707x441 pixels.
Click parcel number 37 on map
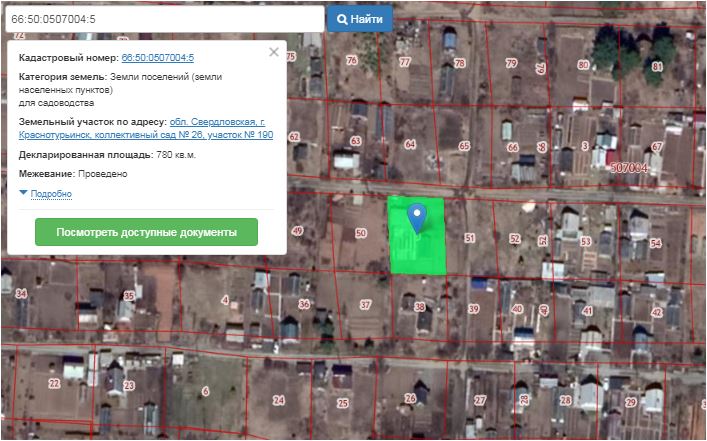pos(365,305)
